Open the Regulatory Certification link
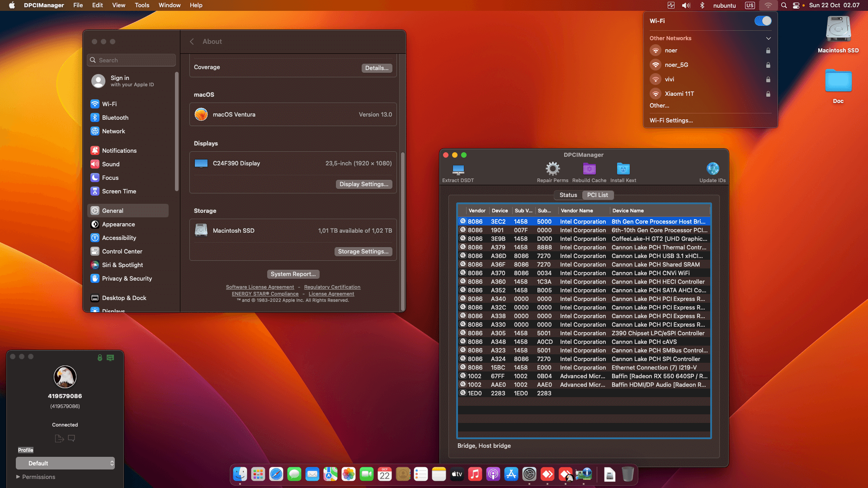The image size is (868, 488). 332,287
